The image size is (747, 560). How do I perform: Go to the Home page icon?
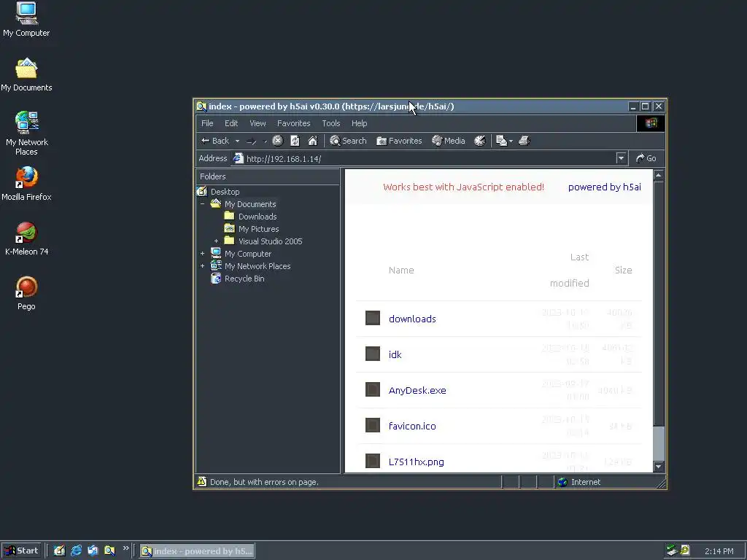pyautogui.click(x=312, y=141)
